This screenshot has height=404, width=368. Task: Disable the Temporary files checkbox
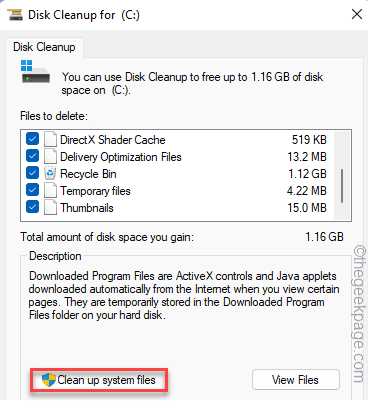pyautogui.click(x=33, y=190)
